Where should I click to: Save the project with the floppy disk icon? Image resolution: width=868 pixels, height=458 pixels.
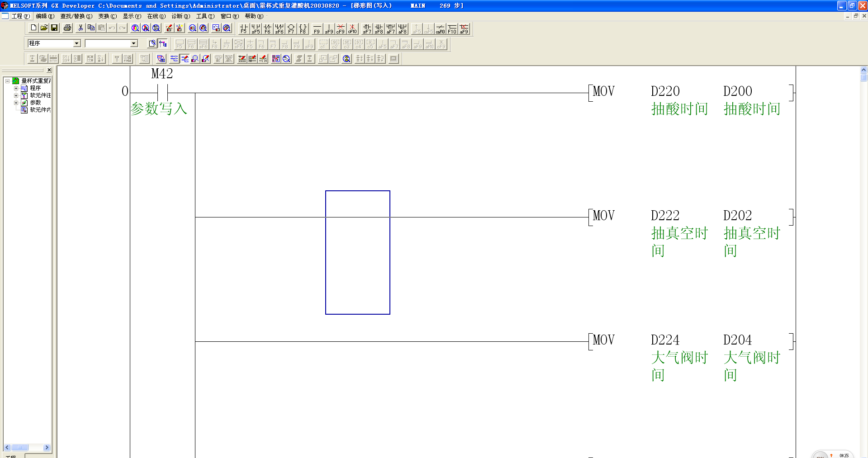(54, 28)
